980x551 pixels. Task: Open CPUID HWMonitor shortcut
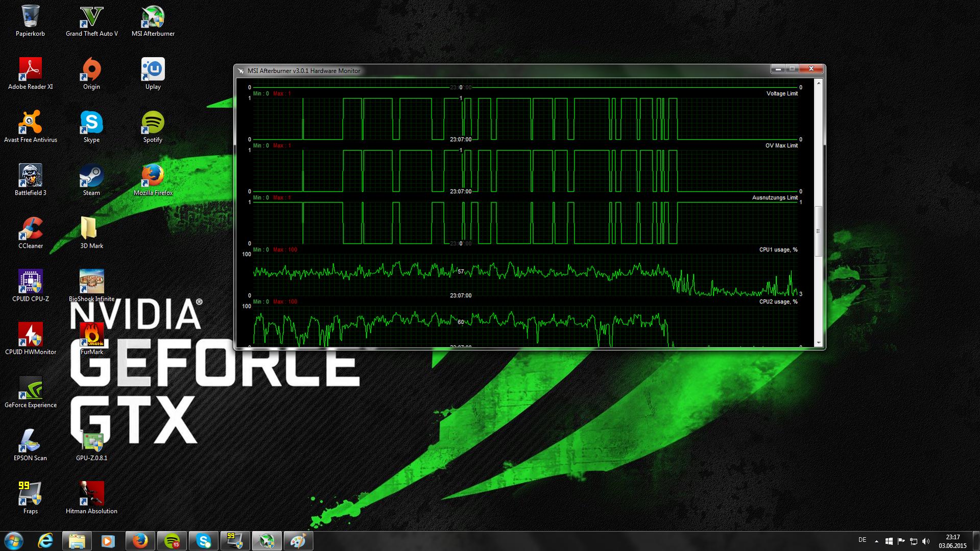(30, 340)
